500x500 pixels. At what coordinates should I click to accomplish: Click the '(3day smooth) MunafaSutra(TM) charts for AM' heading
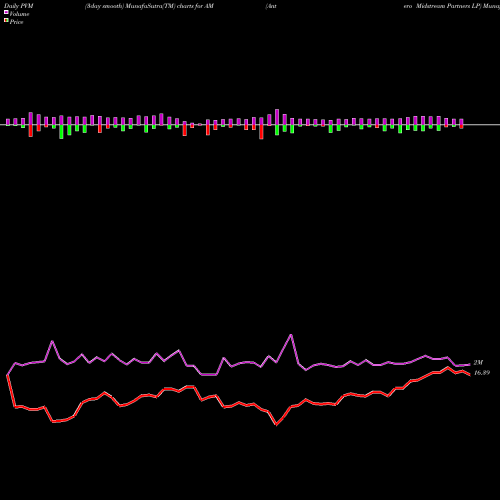tap(149, 6)
